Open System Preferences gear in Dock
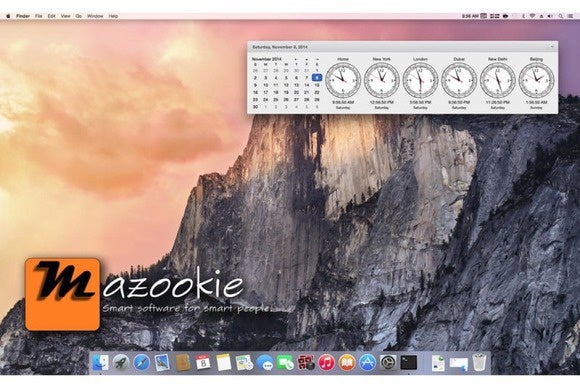Screen dimensions: 580x388 pos(388,362)
